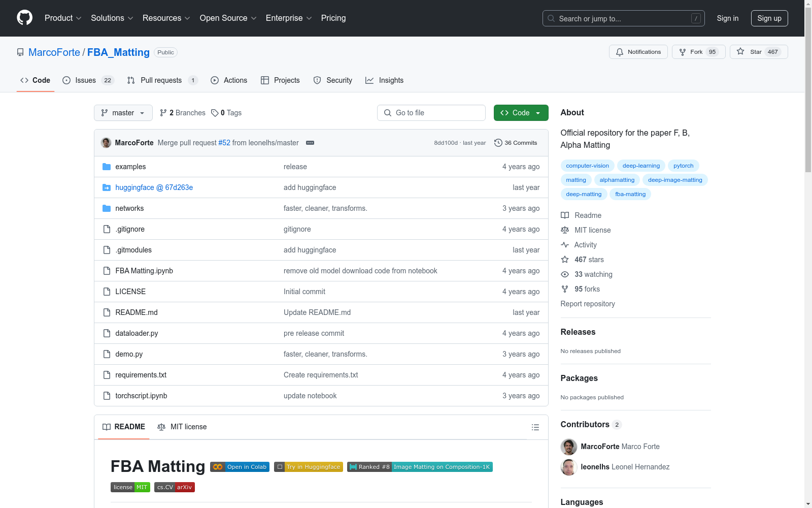Expand commit message ellipsis icon
812x508 pixels.
tap(310, 143)
